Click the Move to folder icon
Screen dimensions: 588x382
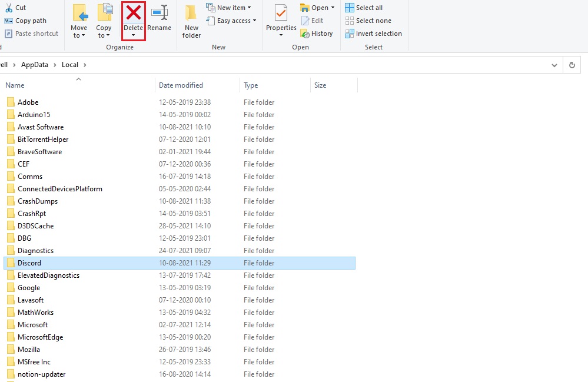click(80, 13)
